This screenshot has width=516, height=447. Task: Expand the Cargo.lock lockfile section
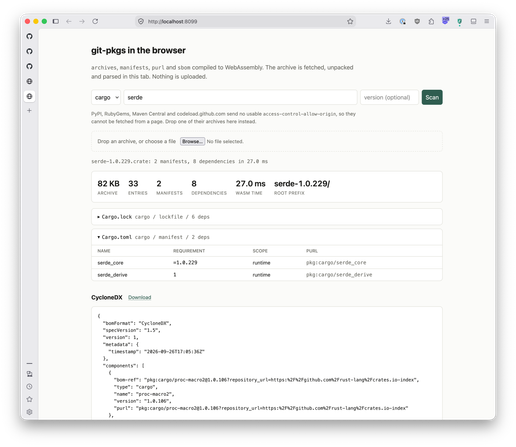click(x=267, y=217)
